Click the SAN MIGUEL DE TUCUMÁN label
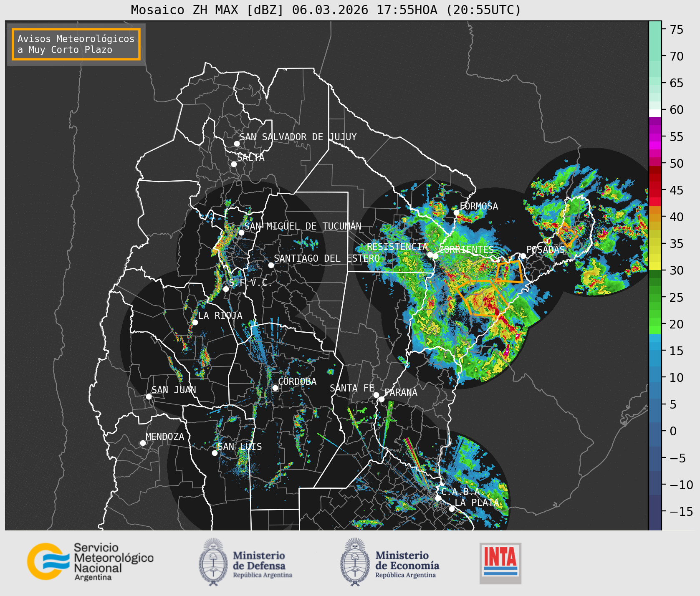The height and width of the screenshot is (596, 700). click(303, 226)
